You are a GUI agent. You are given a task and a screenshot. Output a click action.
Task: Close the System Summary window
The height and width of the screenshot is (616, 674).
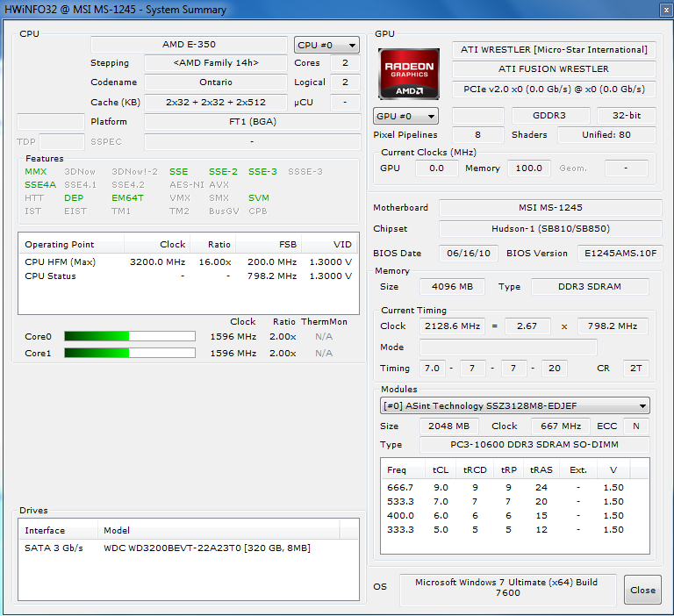click(x=665, y=10)
